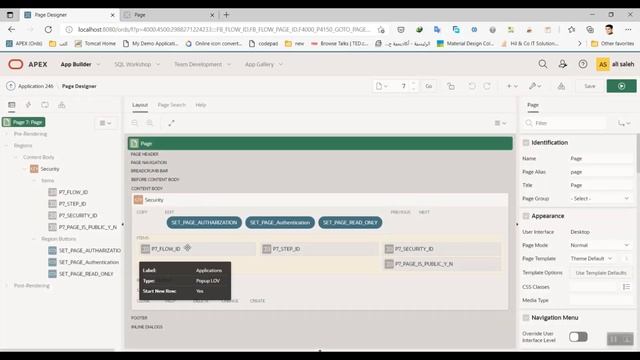Collapse the Identification section
The height and width of the screenshot is (360, 640).
(526, 142)
